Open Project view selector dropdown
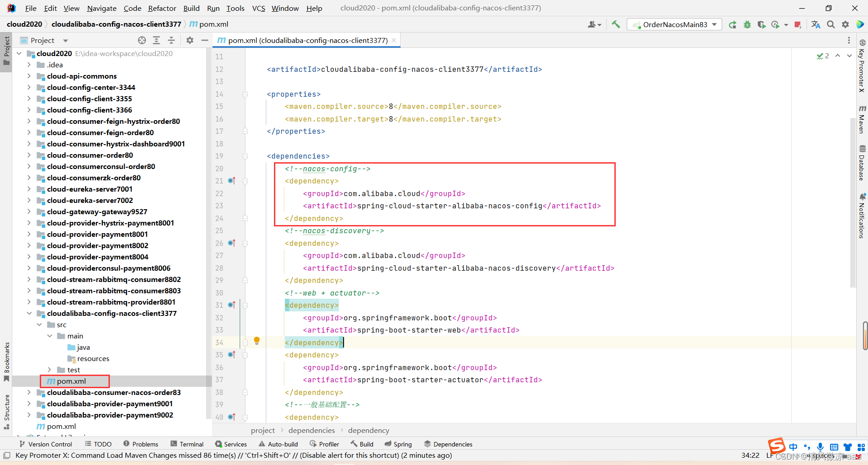Image resolution: width=868 pixels, height=465 pixels. (x=44, y=40)
